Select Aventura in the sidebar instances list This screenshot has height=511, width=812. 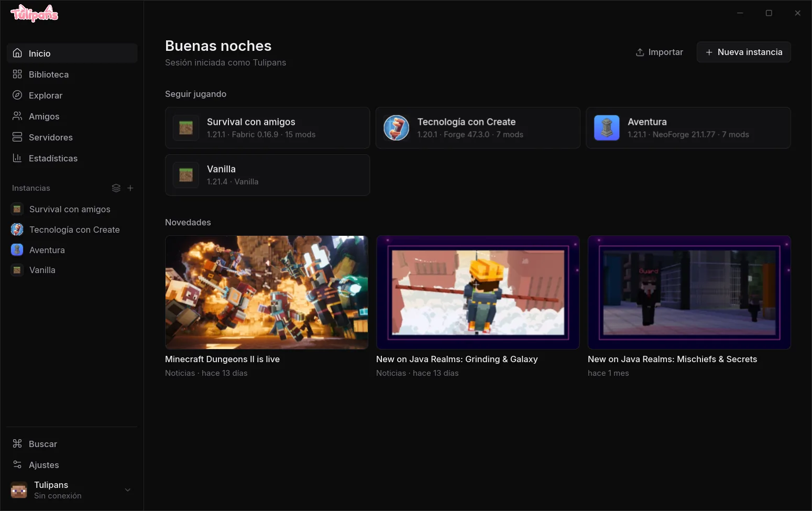coord(72,250)
